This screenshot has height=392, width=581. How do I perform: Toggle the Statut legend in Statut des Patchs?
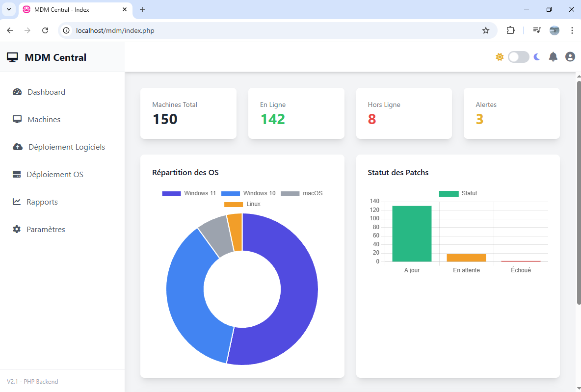457,193
